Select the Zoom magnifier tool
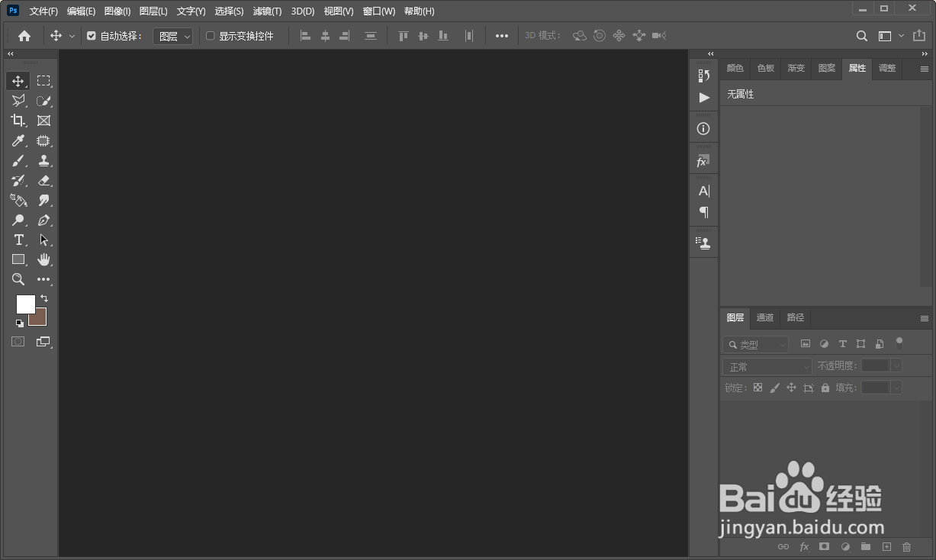The width and height of the screenshot is (936, 560). [x=18, y=279]
